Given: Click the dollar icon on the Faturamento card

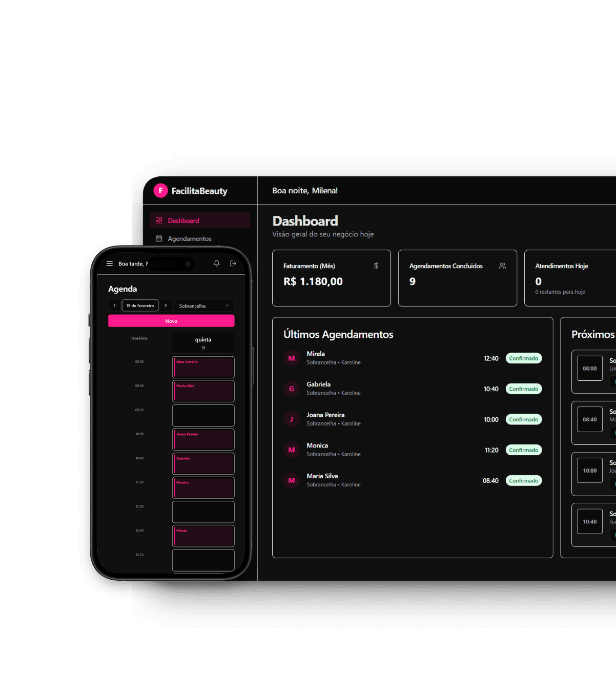Looking at the screenshot, I should [x=376, y=266].
